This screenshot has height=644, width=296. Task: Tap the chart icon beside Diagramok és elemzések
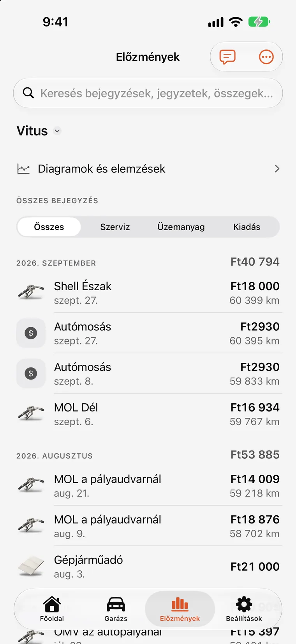coord(23,169)
